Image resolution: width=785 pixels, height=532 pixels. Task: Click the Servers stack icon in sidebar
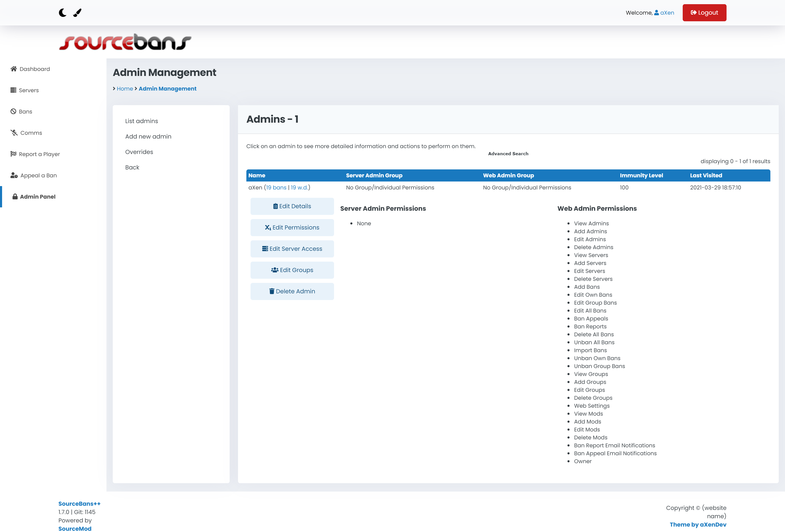point(14,90)
